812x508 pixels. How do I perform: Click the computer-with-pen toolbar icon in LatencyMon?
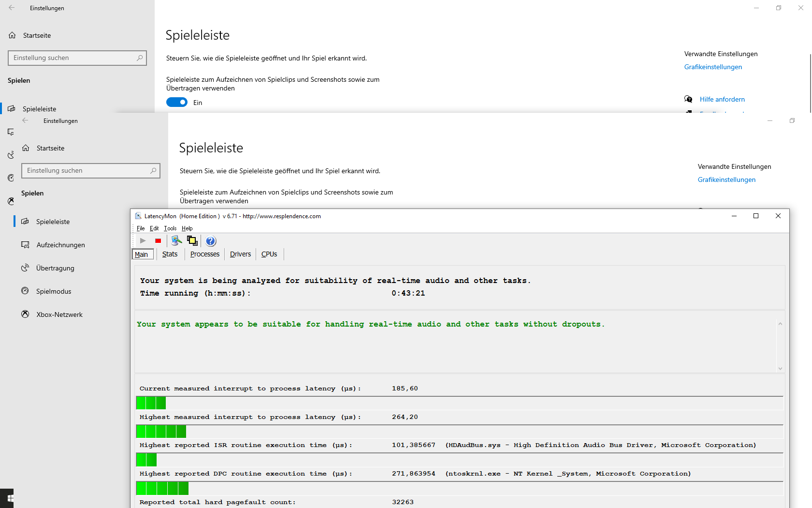176,240
